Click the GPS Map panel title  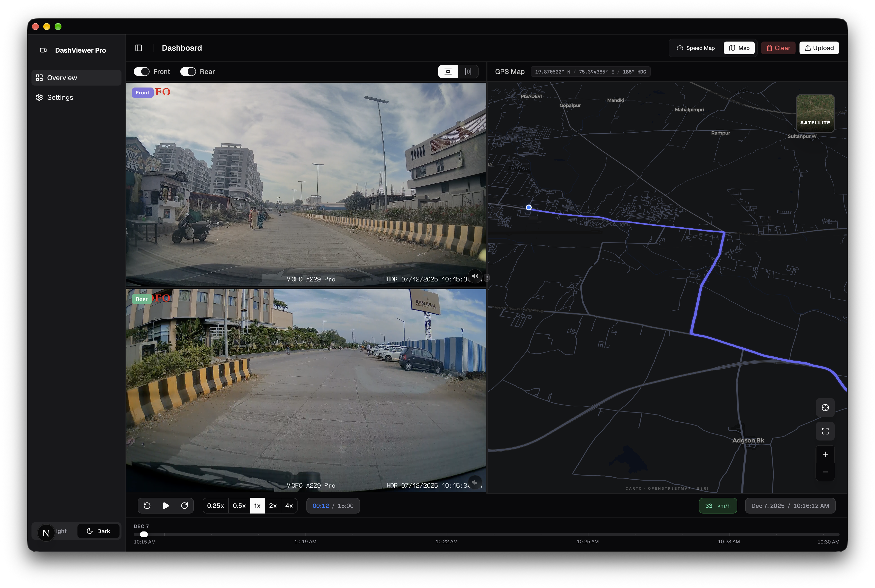(x=509, y=72)
